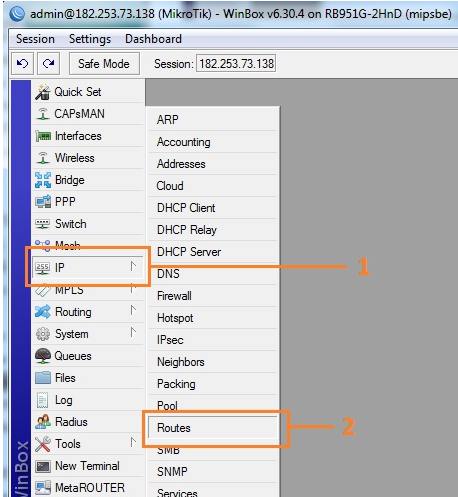Click the Radius users icon
Image resolution: width=458 pixels, height=497 pixels.
[x=43, y=422]
